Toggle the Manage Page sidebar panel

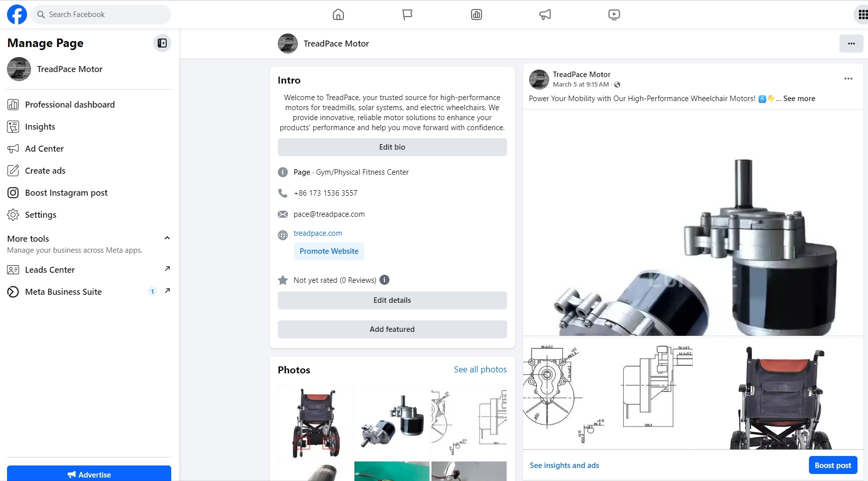(x=162, y=43)
